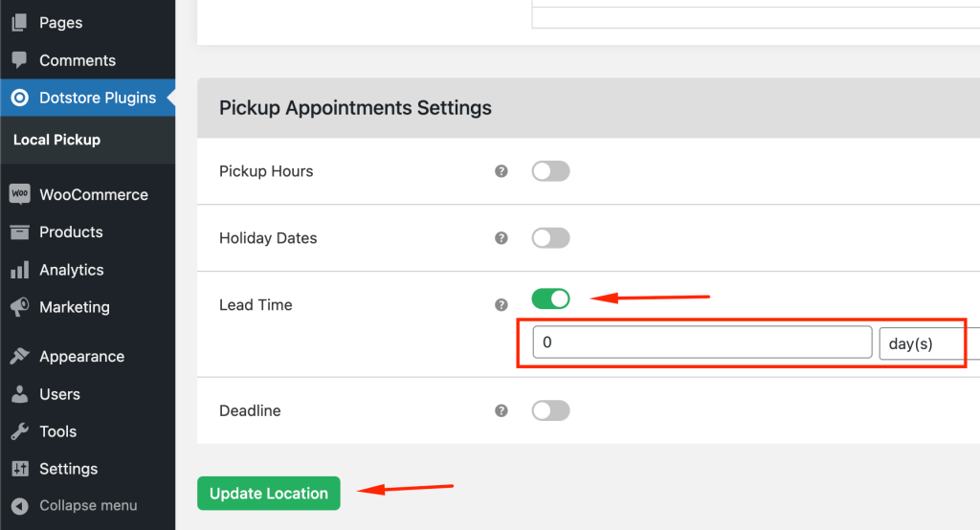This screenshot has height=530, width=980.
Task: Turn on the Holiday Dates switch
Action: click(x=550, y=238)
